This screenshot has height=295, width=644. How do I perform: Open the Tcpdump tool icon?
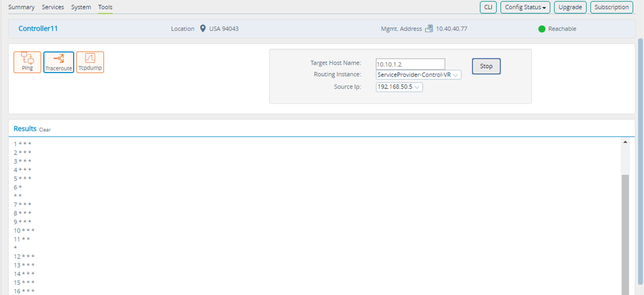pyautogui.click(x=90, y=62)
